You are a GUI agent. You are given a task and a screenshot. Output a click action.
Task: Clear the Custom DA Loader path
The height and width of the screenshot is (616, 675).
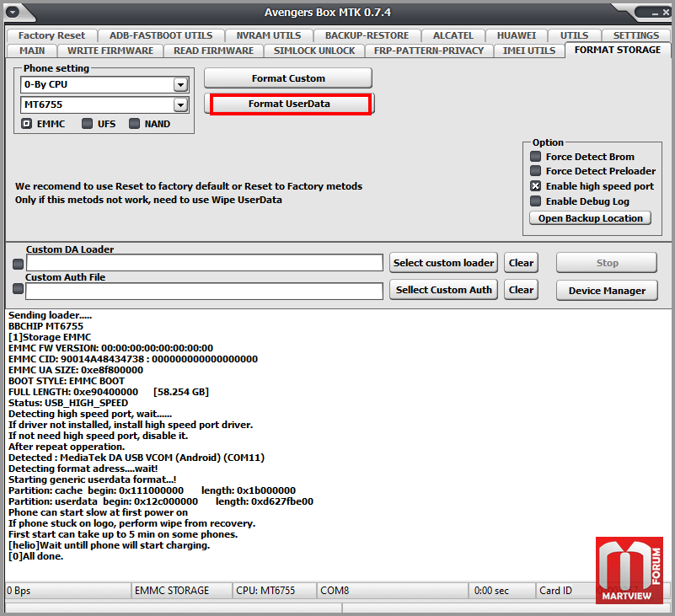coord(521,263)
